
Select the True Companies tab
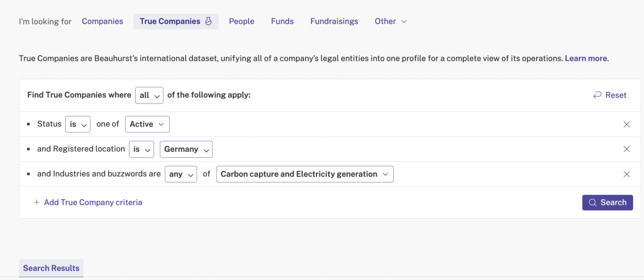[x=176, y=21]
